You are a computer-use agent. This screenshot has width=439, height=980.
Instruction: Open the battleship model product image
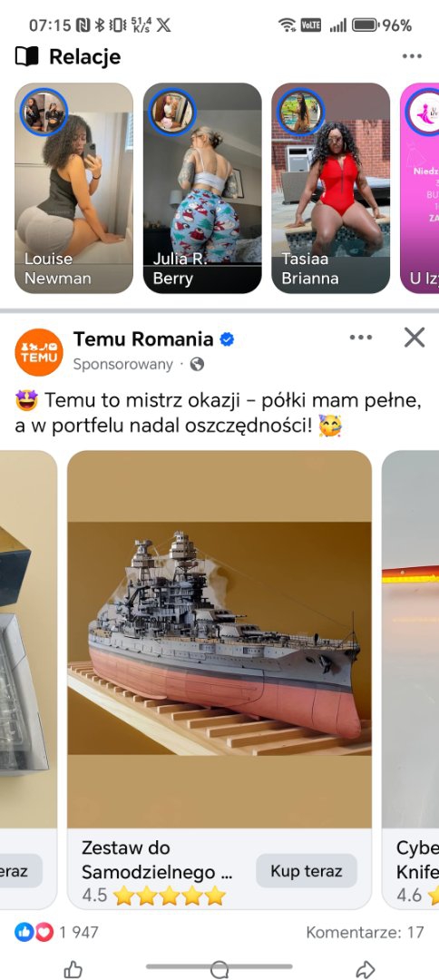[219, 639]
